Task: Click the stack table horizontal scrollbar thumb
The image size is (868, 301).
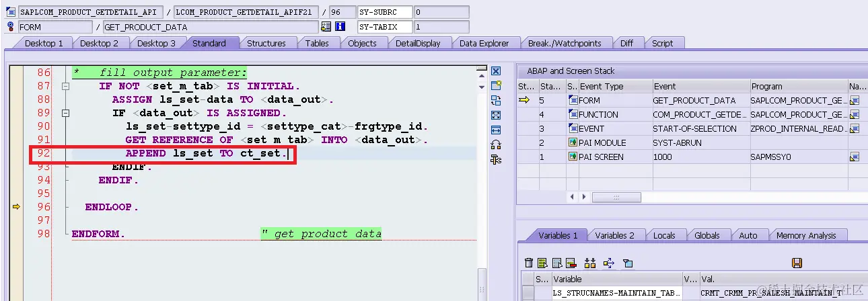Action: (x=616, y=197)
